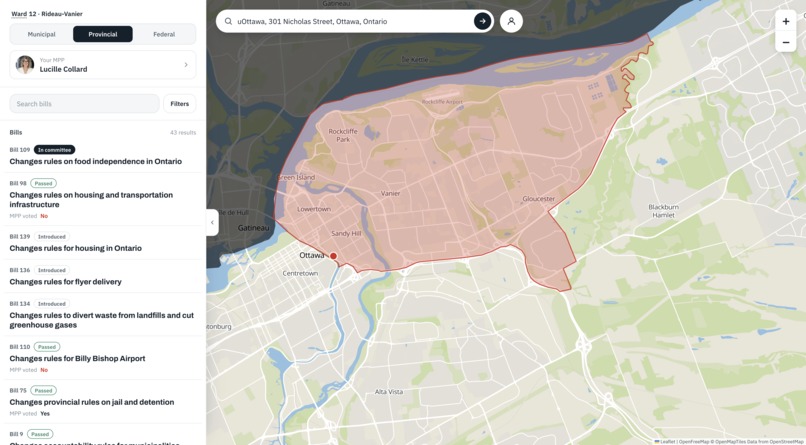Screen dimensions: 806x445
Task: Click the Blackburn Hamlet map label
Action: [664, 211]
